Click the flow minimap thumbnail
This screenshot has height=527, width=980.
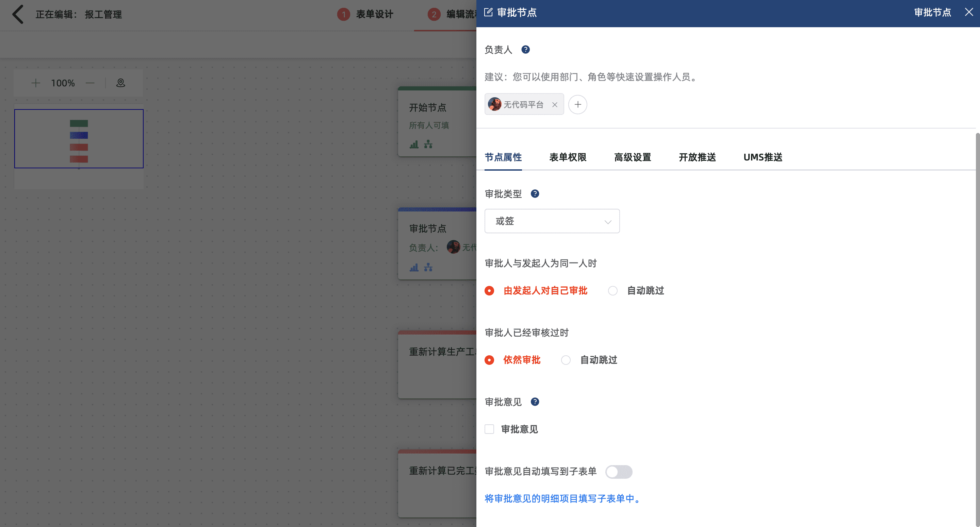pos(79,139)
